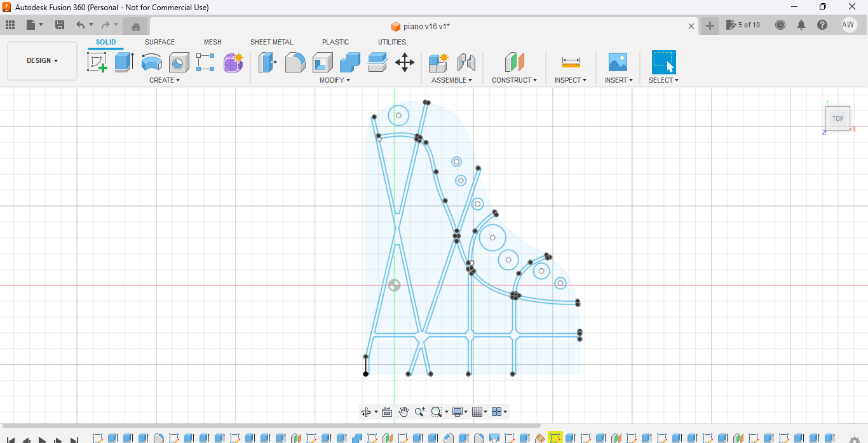This screenshot has height=443, width=868.
Task: Expand the MODIFY menu
Action: pyautogui.click(x=334, y=80)
